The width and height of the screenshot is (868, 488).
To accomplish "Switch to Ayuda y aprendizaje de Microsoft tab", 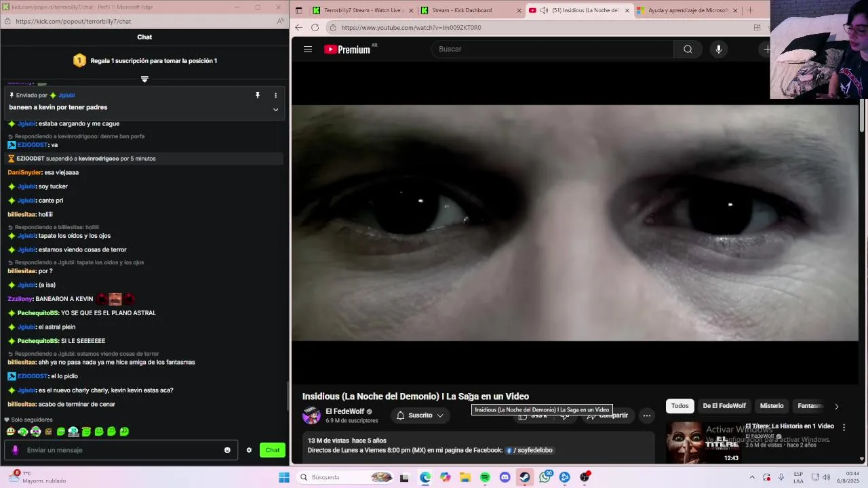I will click(686, 10).
